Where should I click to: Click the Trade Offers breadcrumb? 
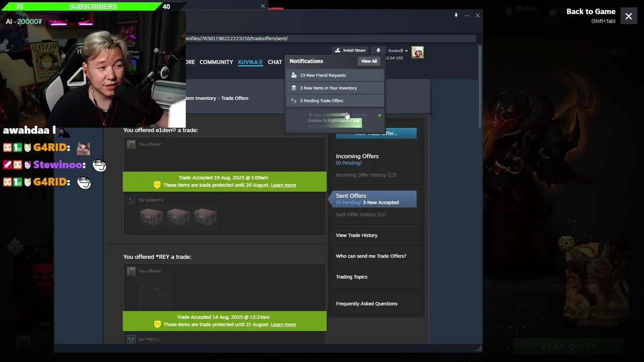click(x=234, y=98)
